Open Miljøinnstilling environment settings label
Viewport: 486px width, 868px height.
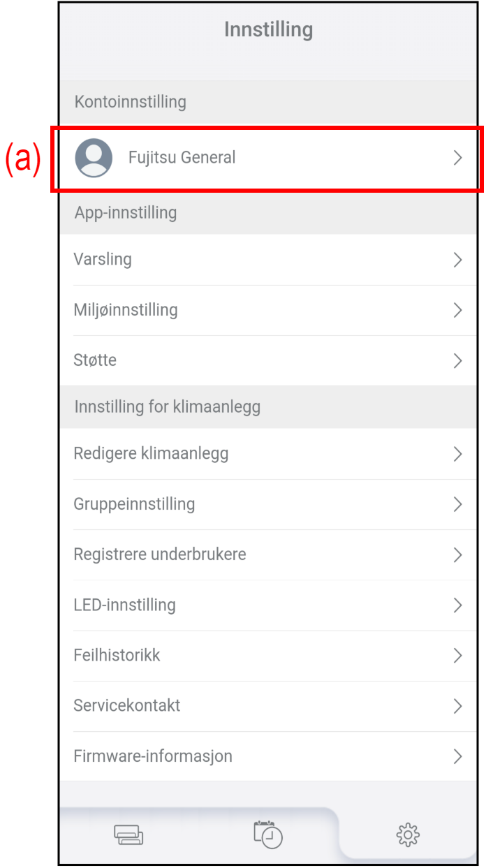[126, 310]
